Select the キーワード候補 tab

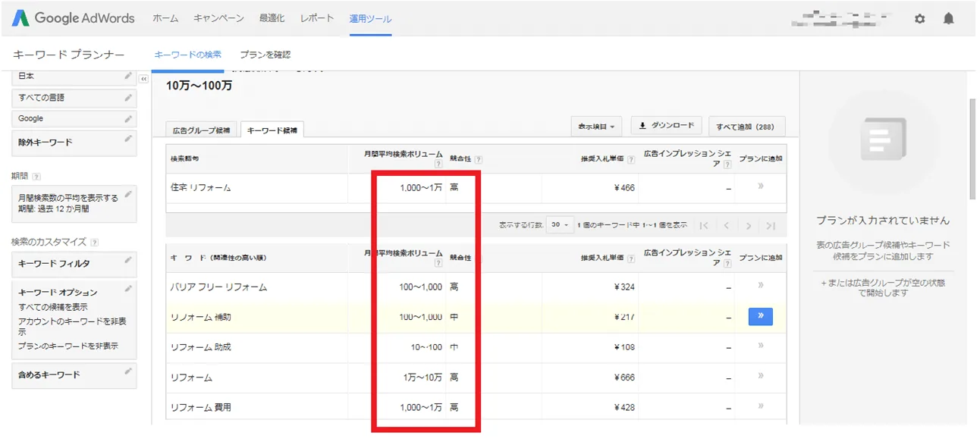pos(272,130)
